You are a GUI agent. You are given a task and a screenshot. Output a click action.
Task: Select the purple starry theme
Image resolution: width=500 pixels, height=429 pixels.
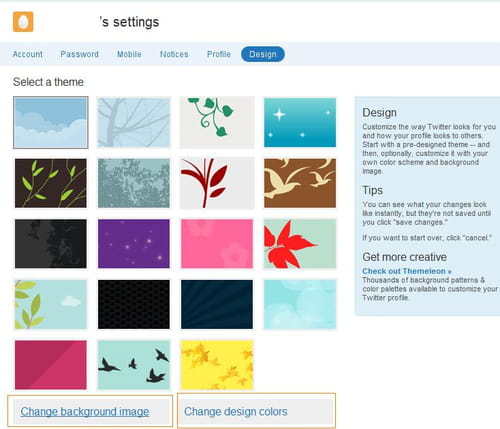[134, 244]
